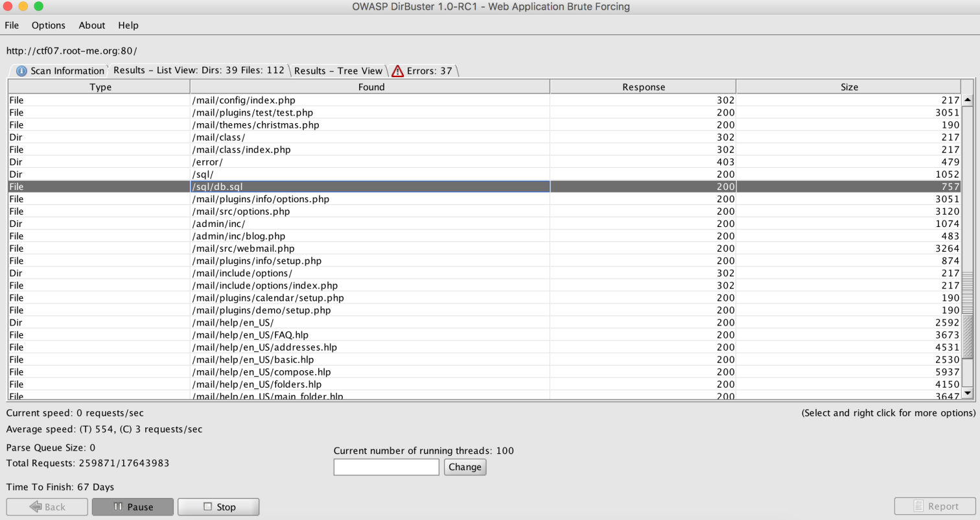Open the File menu
980x520 pixels.
pyautogui.click(x=12, y=25)
